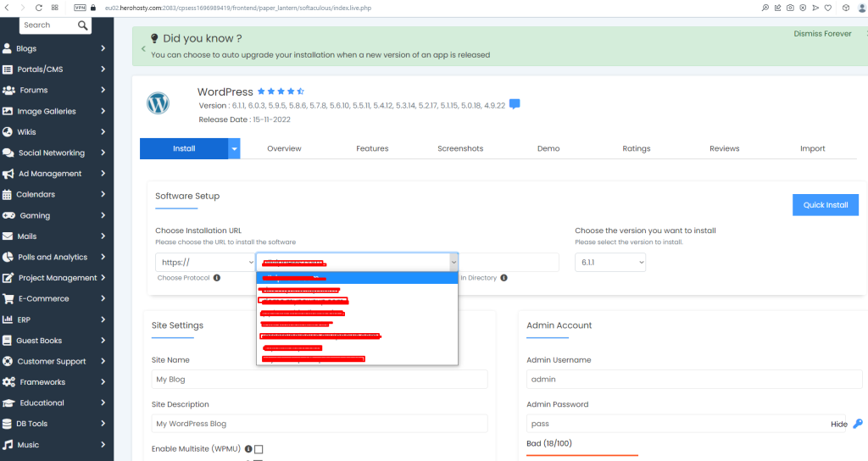Viewport: 868px width, 461px height.
Task: Open the https:// protocol dropdown
Action: coord(204,263)
